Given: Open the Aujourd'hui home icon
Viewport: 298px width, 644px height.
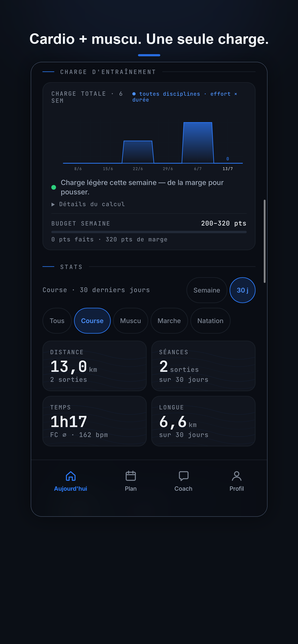Looking at the screenshot, I should [71, 476].
